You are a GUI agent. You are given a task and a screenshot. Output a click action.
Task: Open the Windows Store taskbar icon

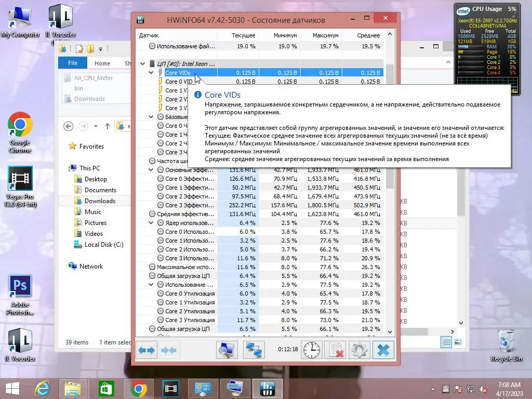click(x=106, y=389)
